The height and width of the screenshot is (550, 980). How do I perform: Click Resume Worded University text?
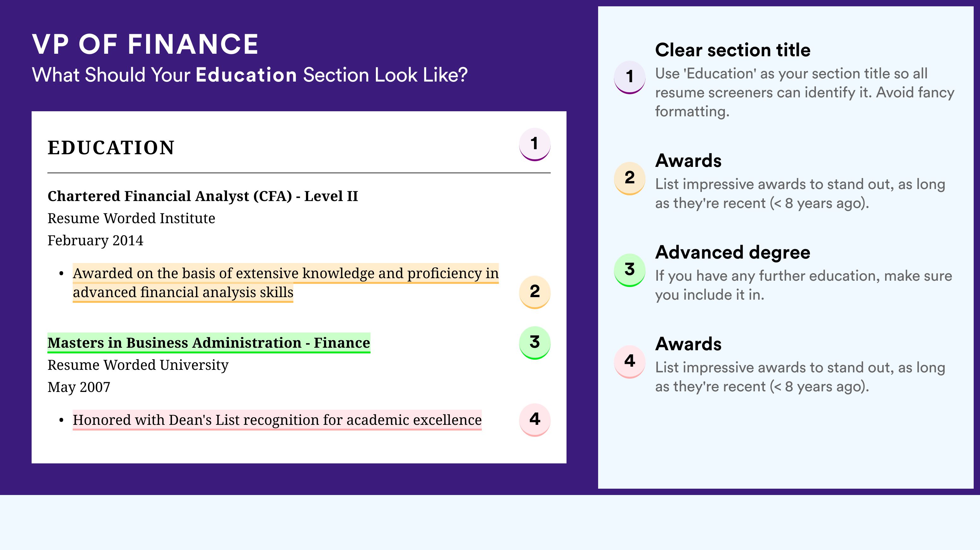point(138,365)
